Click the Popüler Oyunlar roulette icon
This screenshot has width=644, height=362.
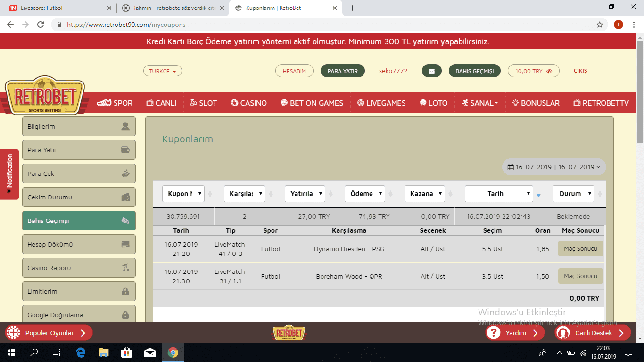pos(14,333)
